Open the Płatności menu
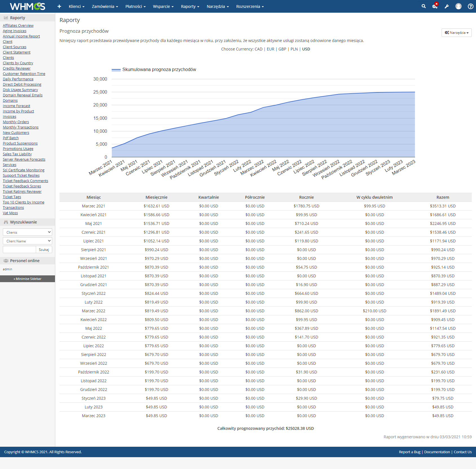Viewport: 476px width, 469px height. click(x=135, y=6)
